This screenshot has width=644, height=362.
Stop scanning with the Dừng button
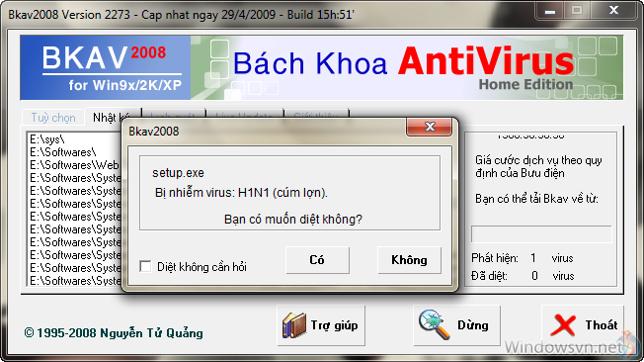tap(456, 325)
